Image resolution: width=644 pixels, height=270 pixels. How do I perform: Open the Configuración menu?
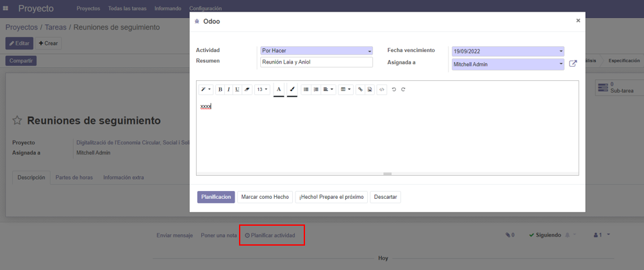(x=205, y=8)
